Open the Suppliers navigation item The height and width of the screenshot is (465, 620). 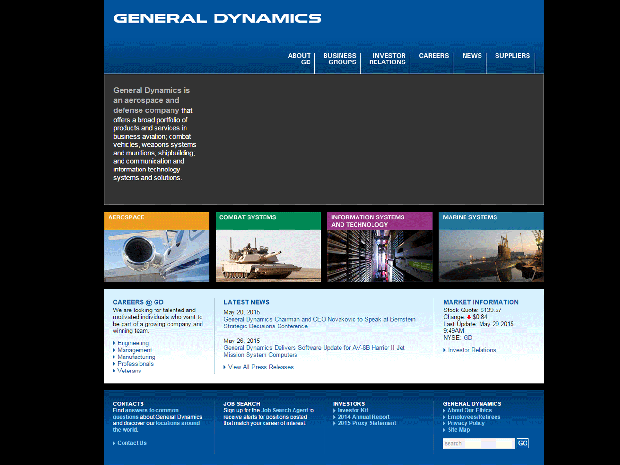(513, 56)
